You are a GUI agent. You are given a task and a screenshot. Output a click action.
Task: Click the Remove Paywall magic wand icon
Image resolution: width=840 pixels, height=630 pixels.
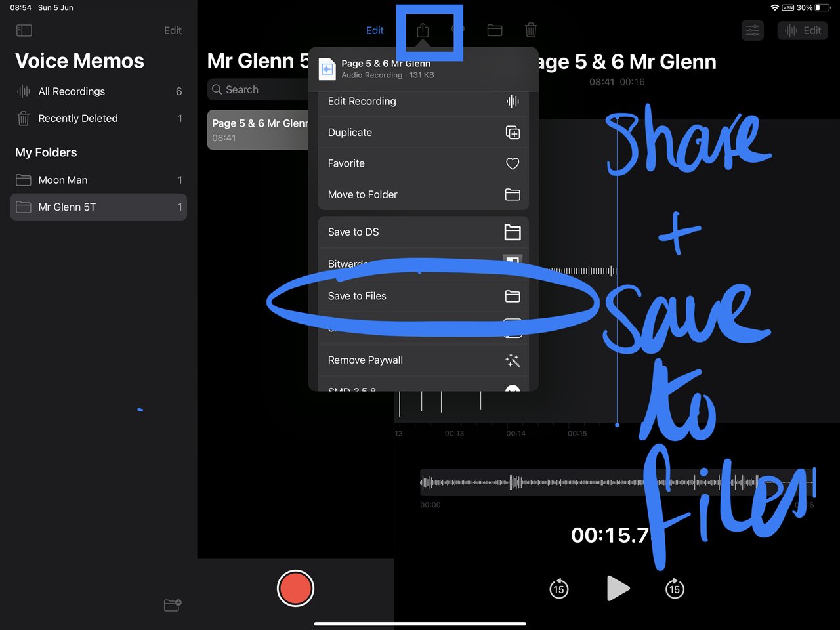[513, 360]
